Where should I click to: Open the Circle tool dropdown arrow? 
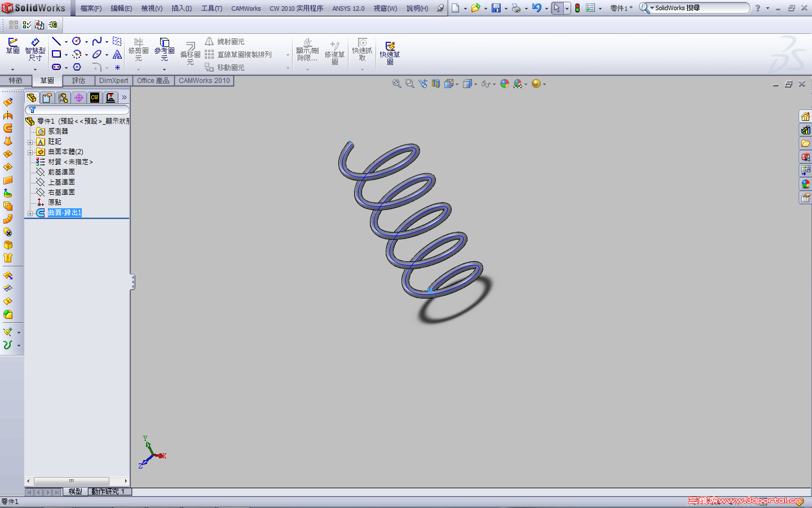[86, 42]
